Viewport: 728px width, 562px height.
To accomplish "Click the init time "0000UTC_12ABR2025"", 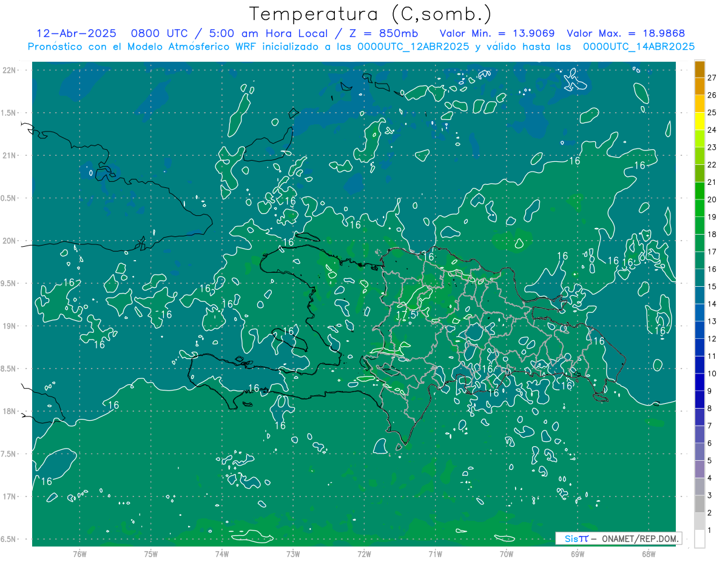I will (x=414, y=47).
